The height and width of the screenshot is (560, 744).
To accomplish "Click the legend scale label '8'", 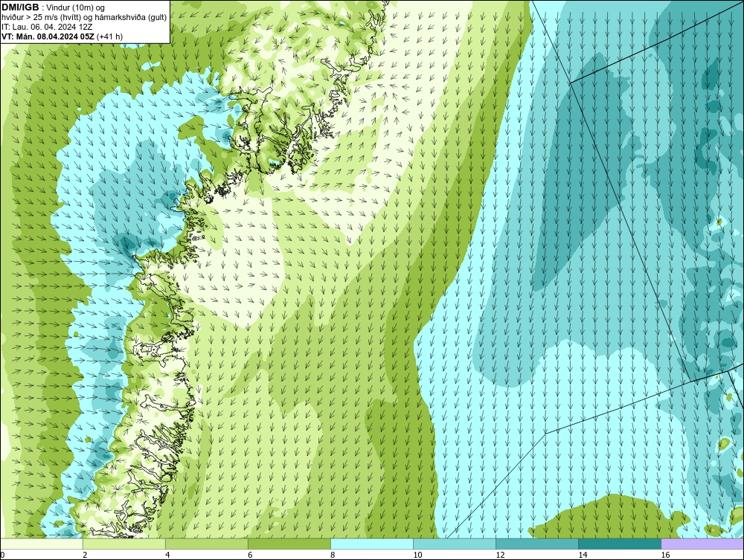I will pyautogui.click(x=333, y=556).
